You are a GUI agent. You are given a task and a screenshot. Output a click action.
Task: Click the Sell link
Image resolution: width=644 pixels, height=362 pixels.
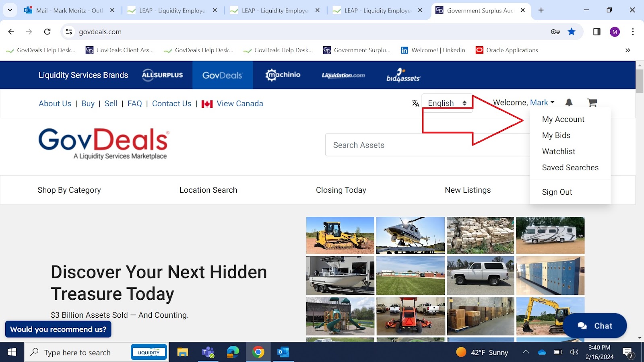click(x=111, y=103)
